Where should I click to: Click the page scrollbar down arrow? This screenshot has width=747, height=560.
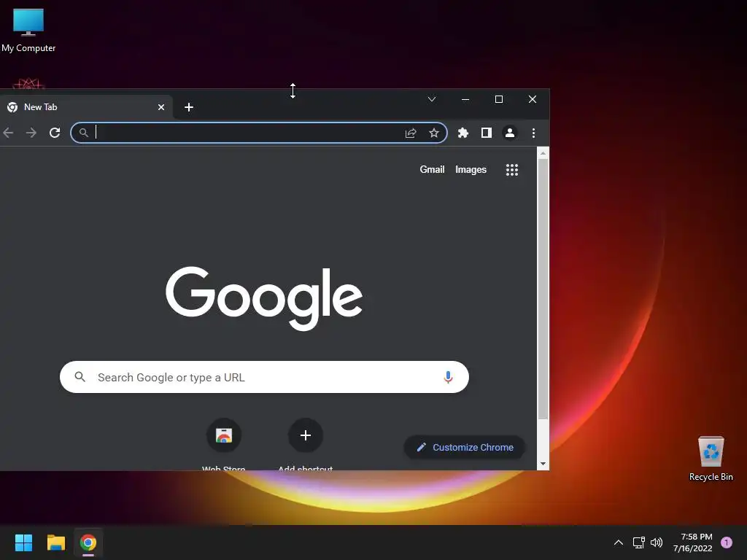click(x=543, y=464)
